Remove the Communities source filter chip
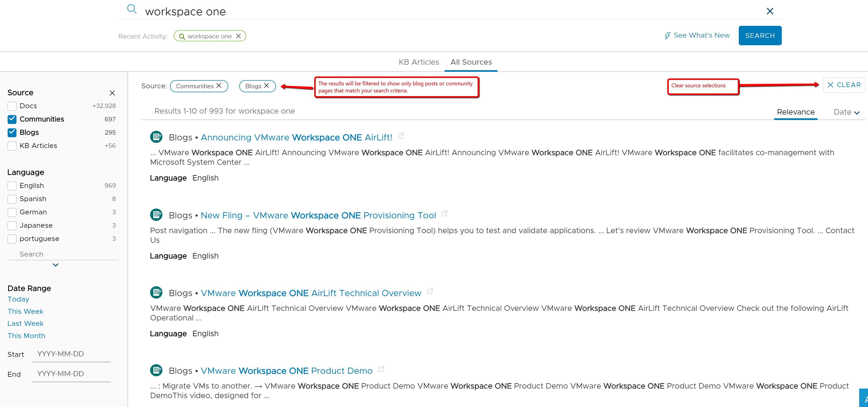The width and height of the screenshot is (868, 407). 219,86
